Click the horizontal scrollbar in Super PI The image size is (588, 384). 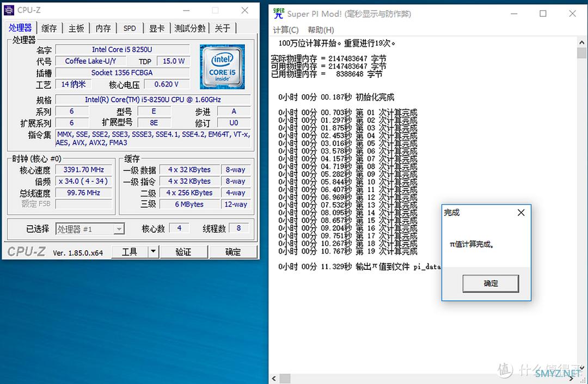click(x=425, y=379)
